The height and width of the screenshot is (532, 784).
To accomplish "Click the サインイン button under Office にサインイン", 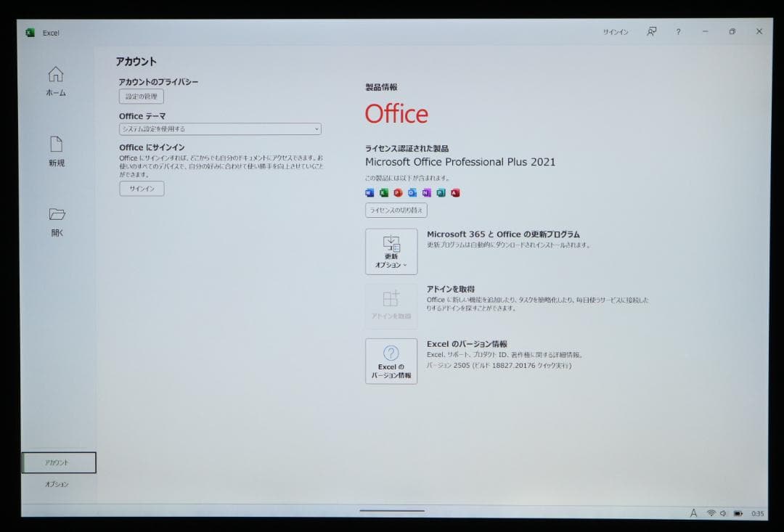I will pyautogui.click(x=142, y=189).
